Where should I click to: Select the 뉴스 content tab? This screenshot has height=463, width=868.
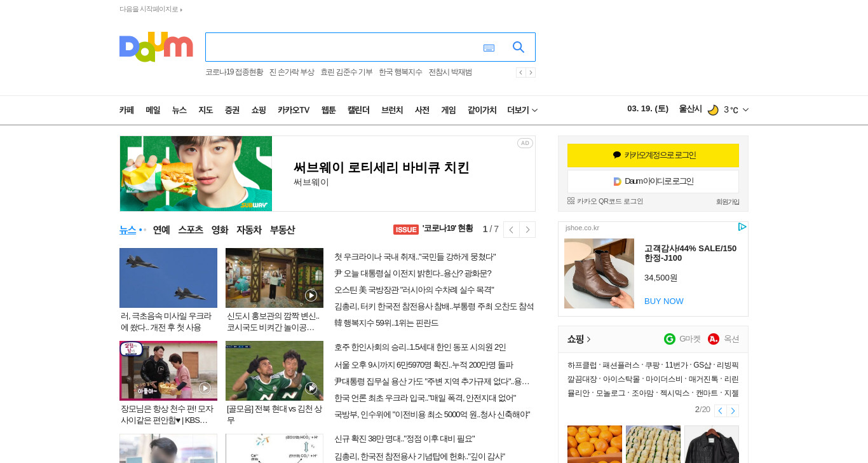pos(128,230)
